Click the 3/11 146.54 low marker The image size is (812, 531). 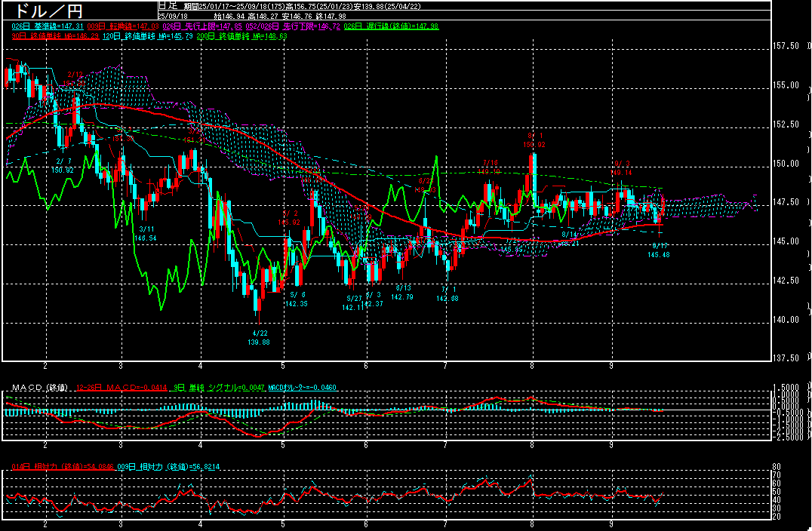point(145,233)
